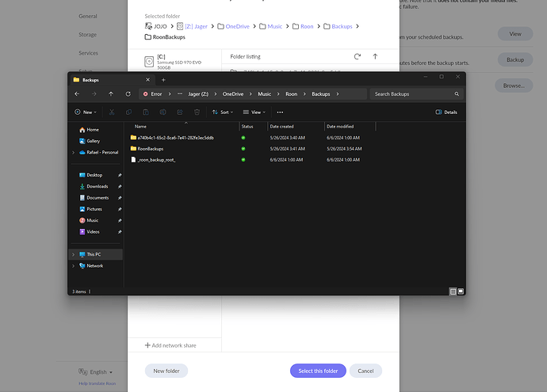Expand chevron after Error in address bar

point(170,94)
